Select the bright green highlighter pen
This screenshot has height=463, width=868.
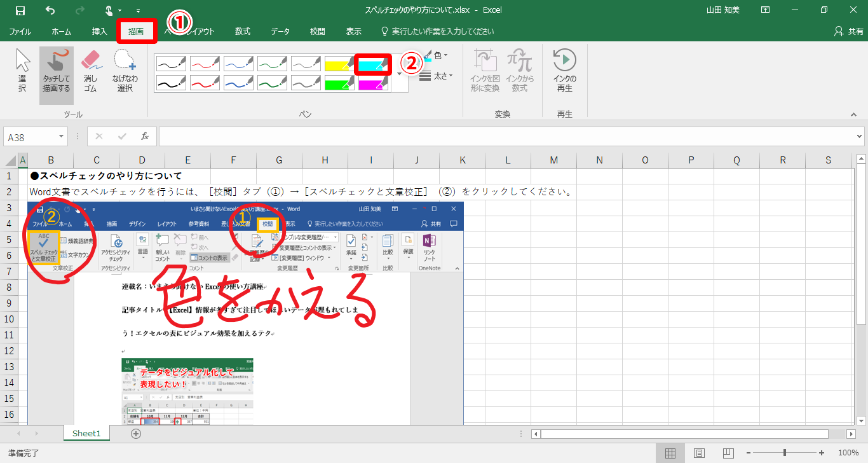point(340,83)
